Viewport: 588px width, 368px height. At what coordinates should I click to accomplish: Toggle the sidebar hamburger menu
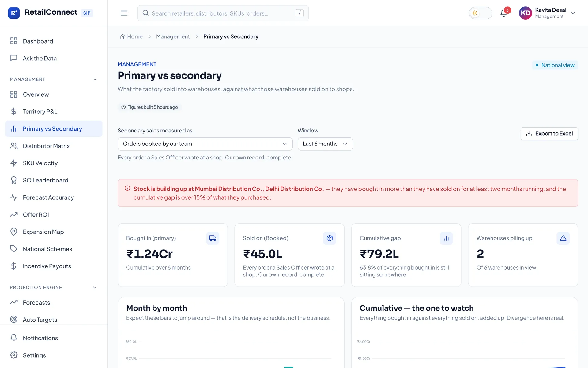124,13
